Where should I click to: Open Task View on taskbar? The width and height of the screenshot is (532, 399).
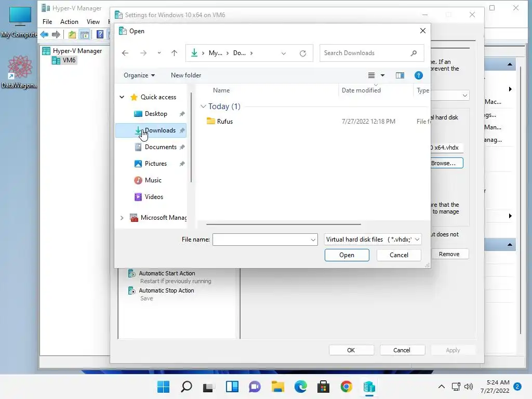point(209,387)
